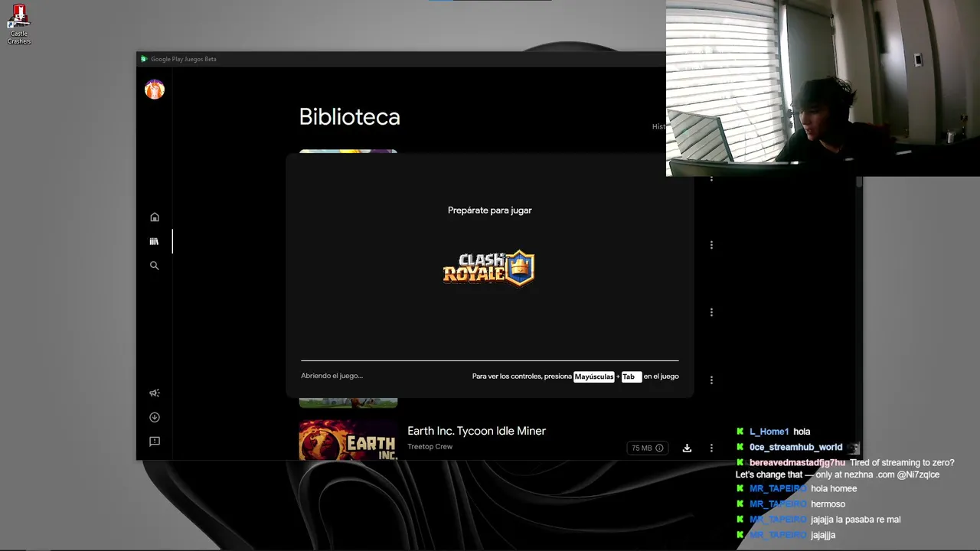Image resolution: width=980 pixels, height=551 pixels.
Task: Open the Search icon in the sidebar
Action: click(155, 266)
